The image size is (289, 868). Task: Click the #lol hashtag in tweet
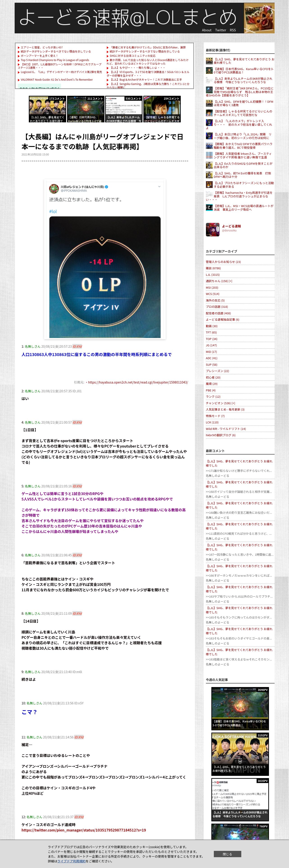53,211
